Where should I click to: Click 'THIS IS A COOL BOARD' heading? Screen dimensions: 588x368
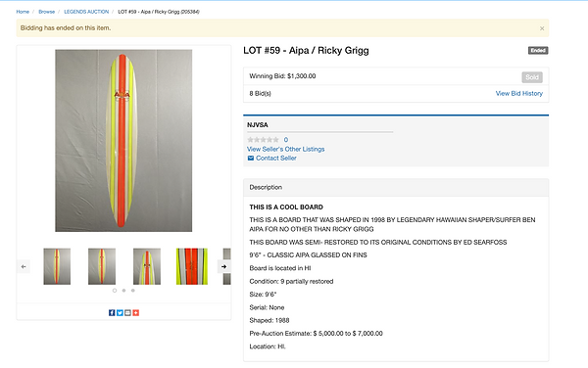pyautogui.click(x=286, y=207)
